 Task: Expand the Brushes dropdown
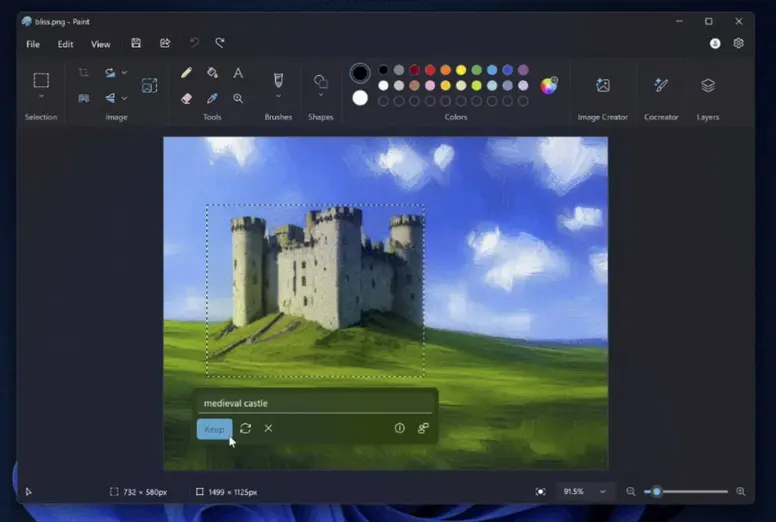pos(278,97)
